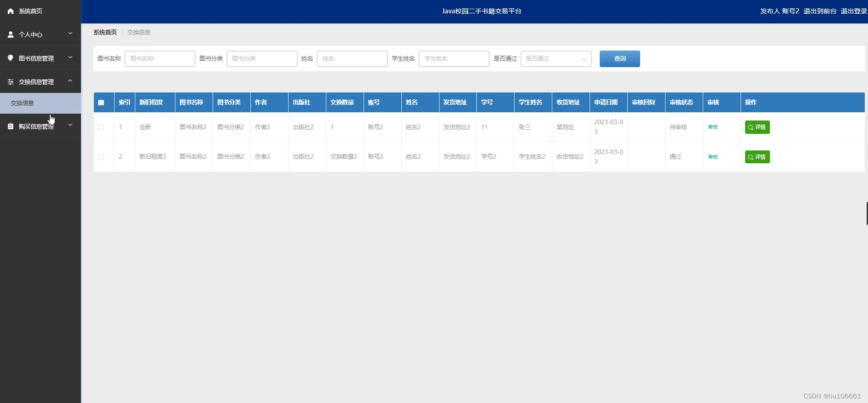Click the home icon beside 系统首页
This screenshot has width=868, height=403.
[x=11, y=11]
